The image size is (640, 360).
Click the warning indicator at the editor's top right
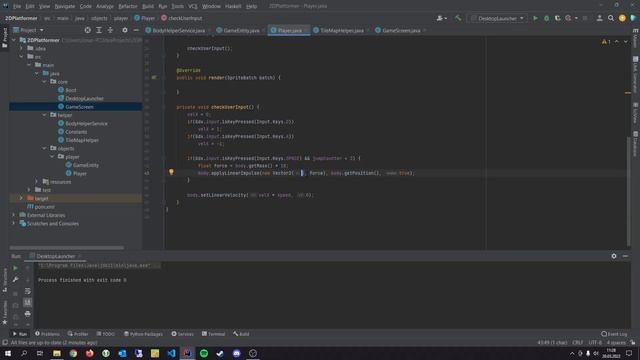pyautogui.click(x=606, y=42)
